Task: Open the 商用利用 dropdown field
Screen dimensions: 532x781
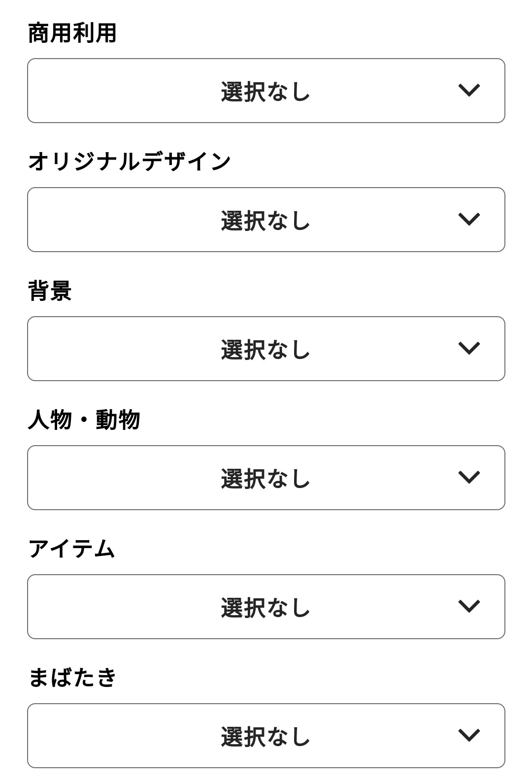Action: point(148,91)
